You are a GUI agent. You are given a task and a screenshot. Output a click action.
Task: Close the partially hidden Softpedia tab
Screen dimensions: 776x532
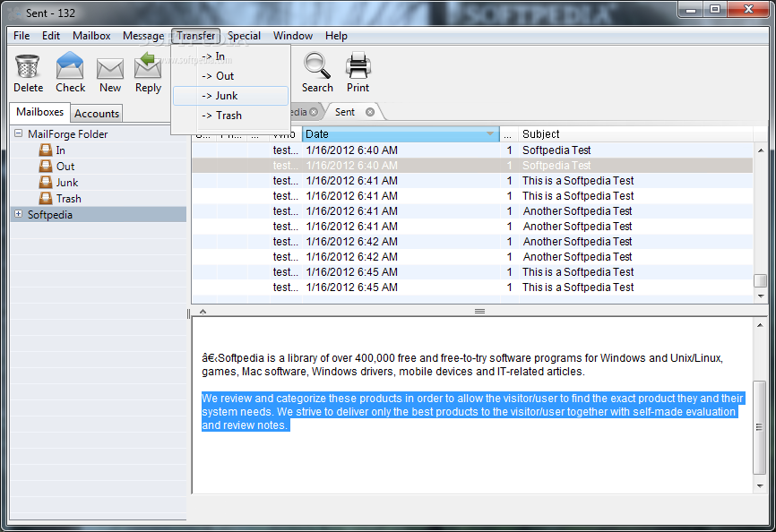pos(314,112)
